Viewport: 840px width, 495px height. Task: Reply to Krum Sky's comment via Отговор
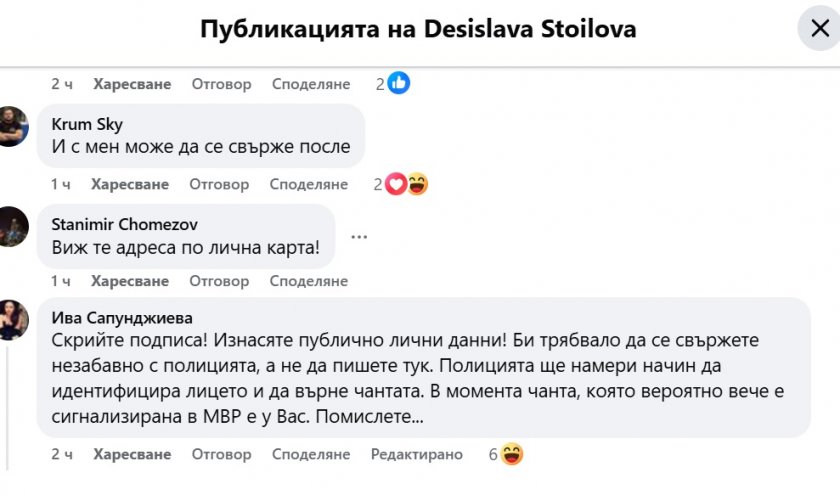pos(219,184)
